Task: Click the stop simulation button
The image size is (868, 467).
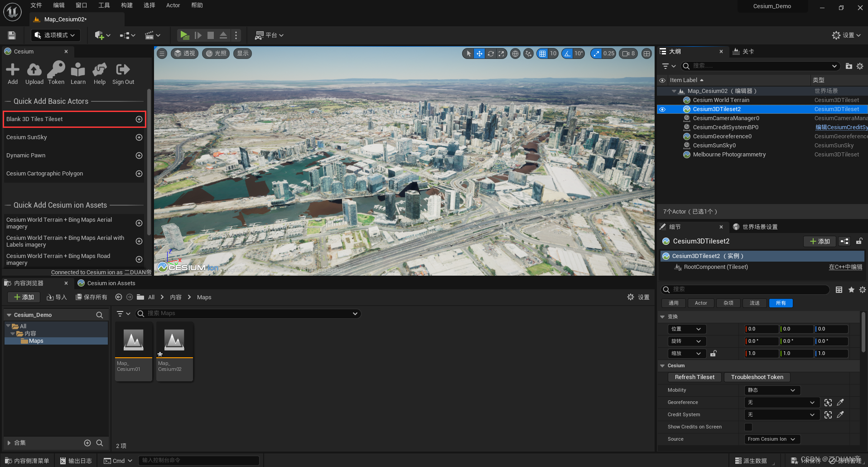Action: [x=211, y=35]
